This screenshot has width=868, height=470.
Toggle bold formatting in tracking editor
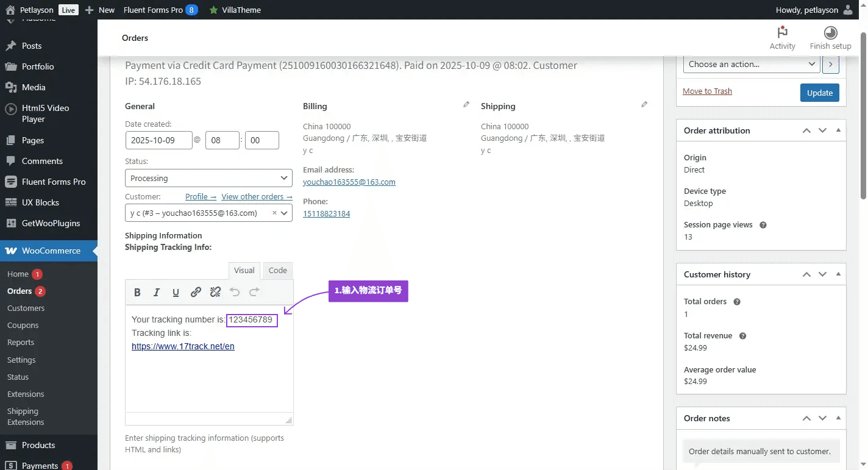tap(137, 293)
